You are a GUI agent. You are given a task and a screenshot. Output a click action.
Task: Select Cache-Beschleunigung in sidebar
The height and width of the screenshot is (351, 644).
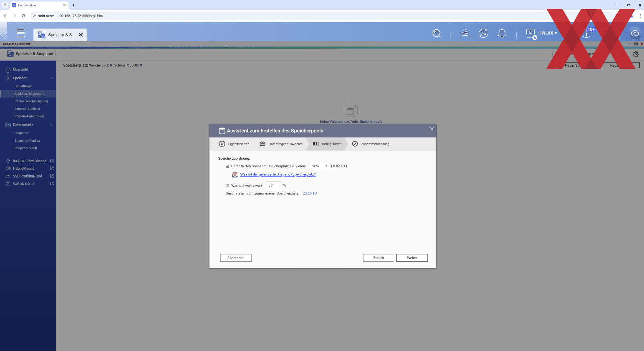(31, 101)
